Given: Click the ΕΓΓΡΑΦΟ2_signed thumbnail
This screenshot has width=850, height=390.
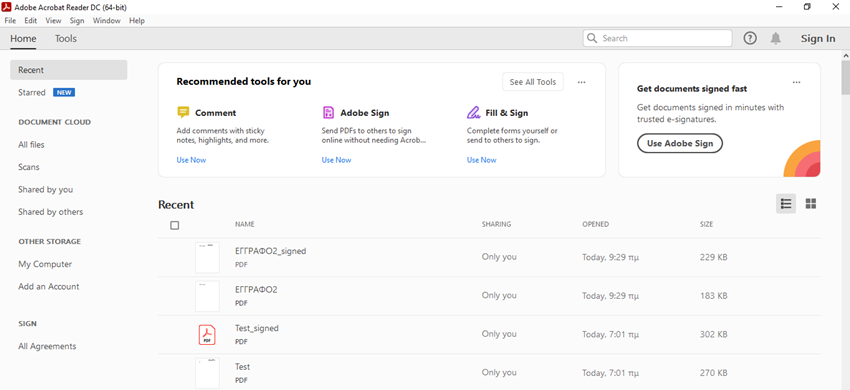Looking at the screenshot, I should (x=207, y=258).
